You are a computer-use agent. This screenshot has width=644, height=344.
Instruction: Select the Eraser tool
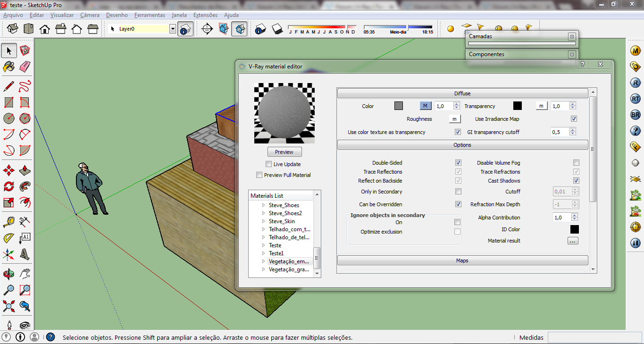pos(25,67)
